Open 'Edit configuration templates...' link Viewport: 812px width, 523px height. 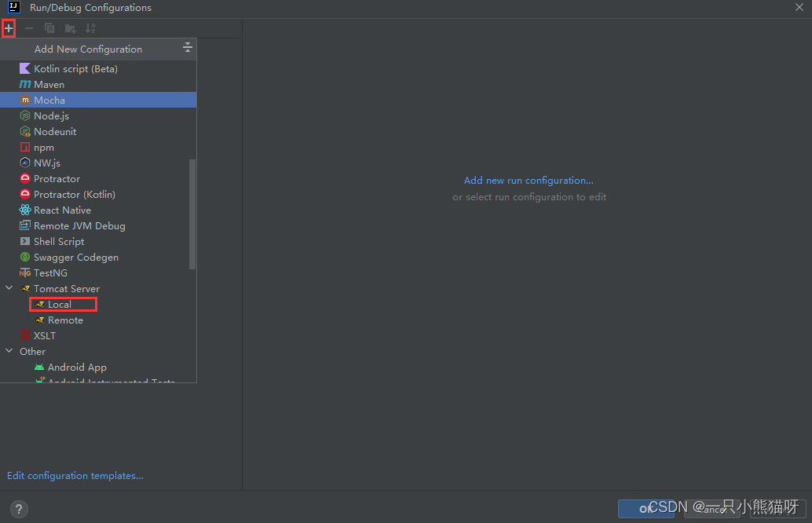tap(75, 475)
